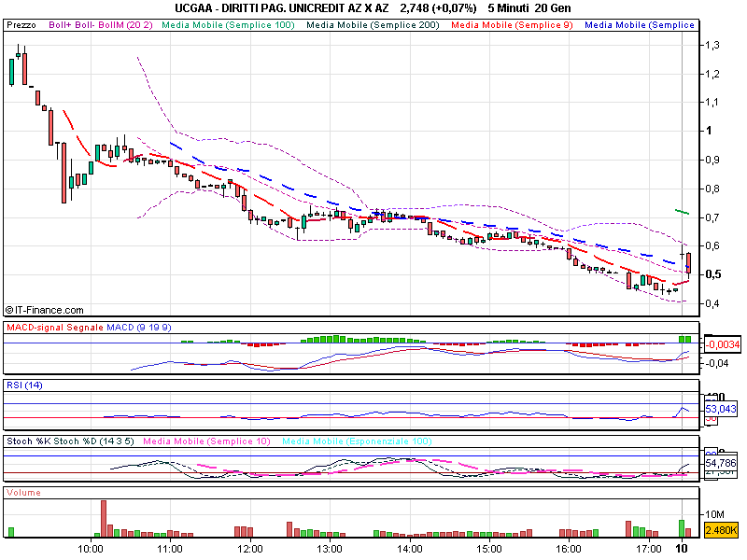Click the MACD value box '-0,0034'
747x560 pixels.
pyautogui.click(x=723, y=344)
